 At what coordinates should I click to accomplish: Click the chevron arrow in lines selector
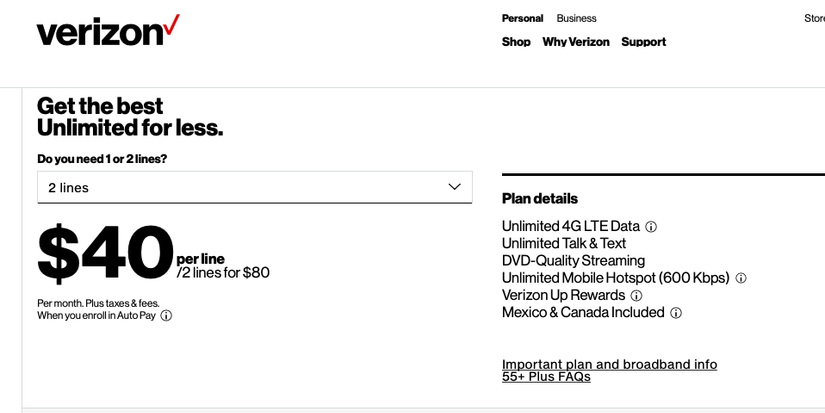click(454, 187)
